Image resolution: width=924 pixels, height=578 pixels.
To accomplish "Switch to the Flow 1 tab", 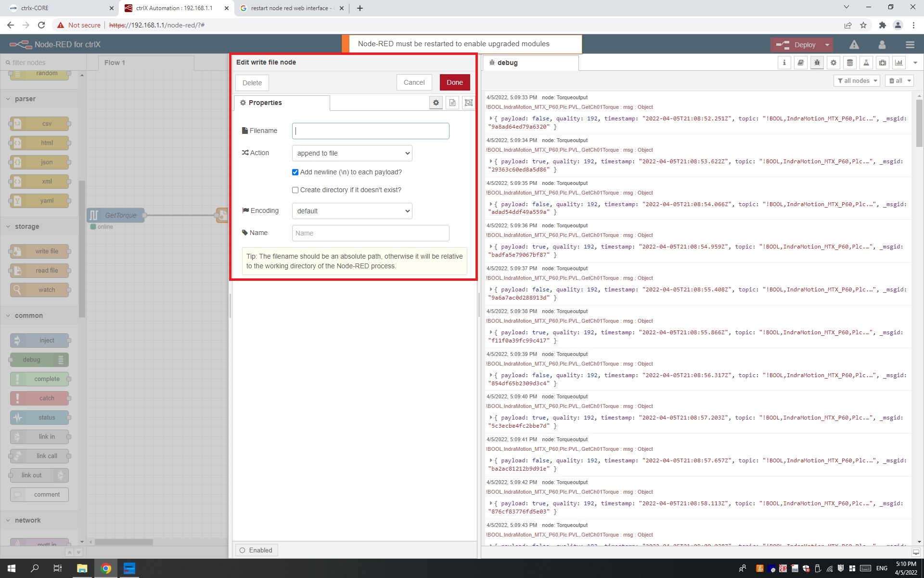I will pos(115,63).
